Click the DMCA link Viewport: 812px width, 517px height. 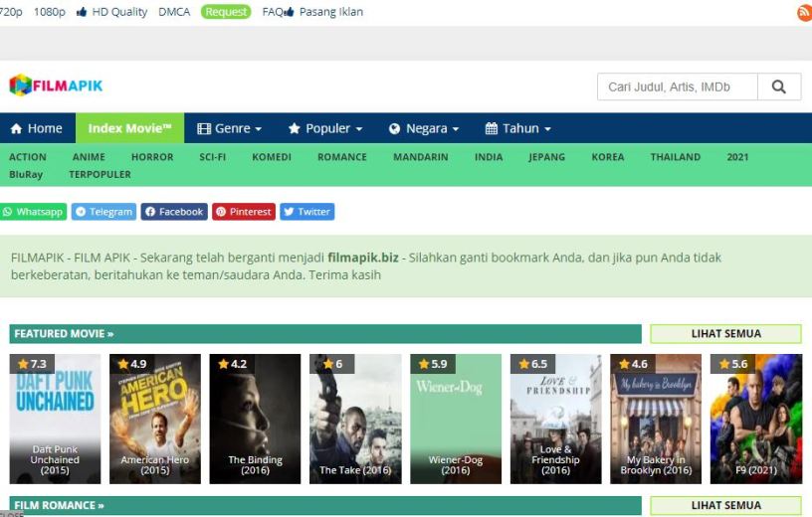(x=174, y=11)
